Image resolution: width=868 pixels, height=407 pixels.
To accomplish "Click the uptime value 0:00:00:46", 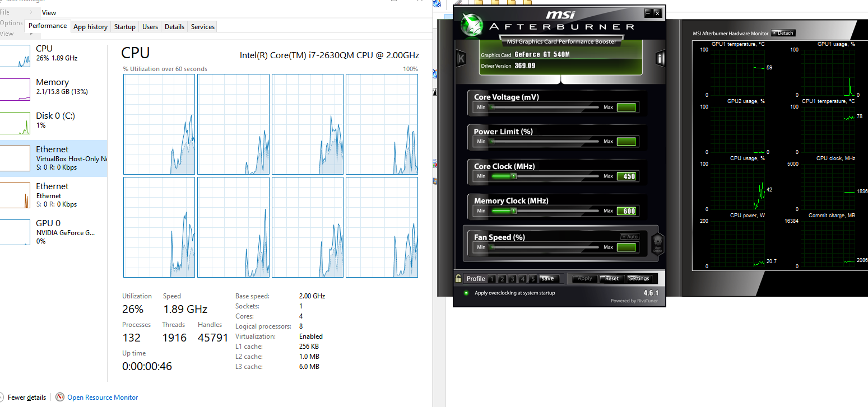I will pos(147,367).
